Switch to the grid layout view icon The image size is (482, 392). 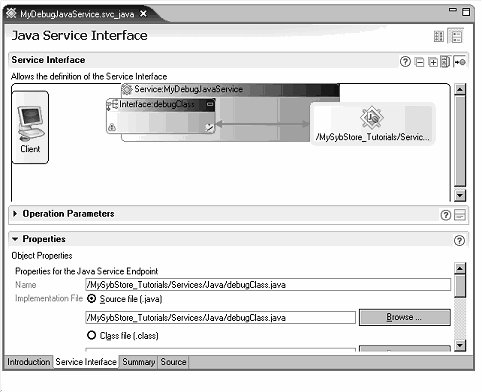[x=439, y=36]
